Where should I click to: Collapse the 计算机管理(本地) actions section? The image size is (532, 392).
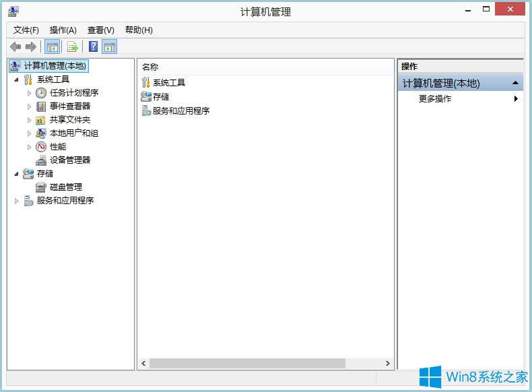point(515,83)
